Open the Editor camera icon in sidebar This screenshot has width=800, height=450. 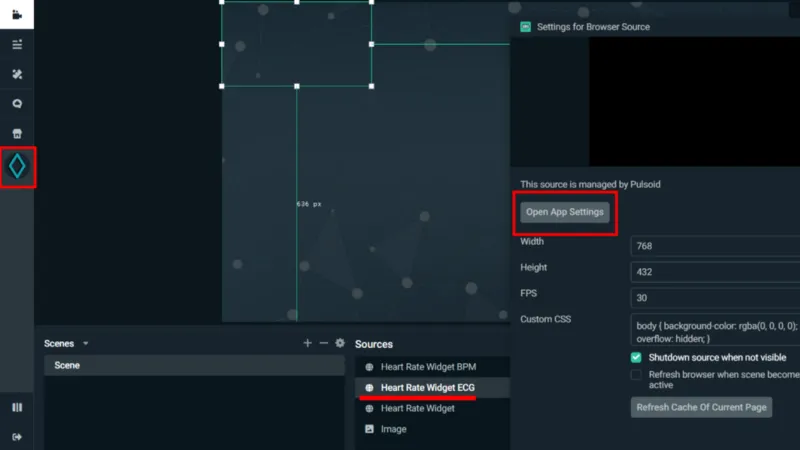tap(17, 14)
